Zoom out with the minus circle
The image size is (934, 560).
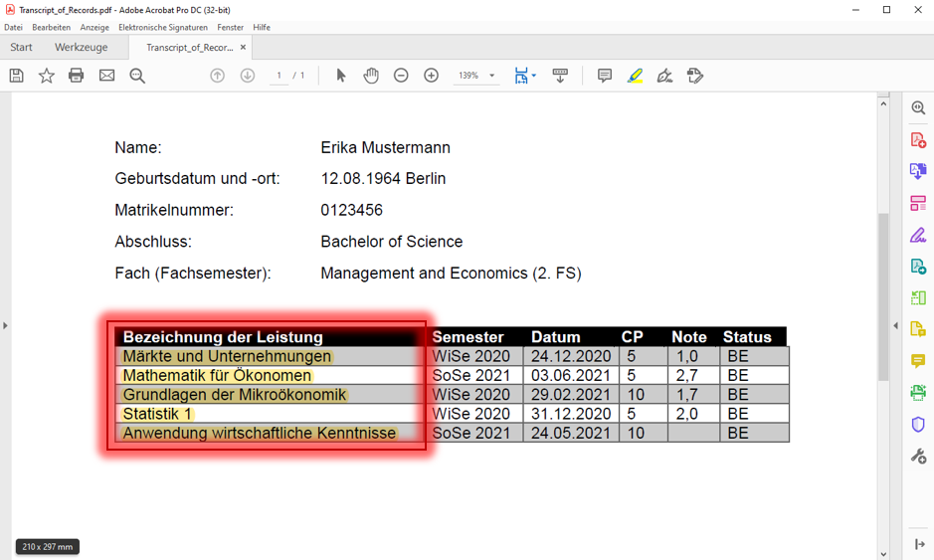[401, 76]
